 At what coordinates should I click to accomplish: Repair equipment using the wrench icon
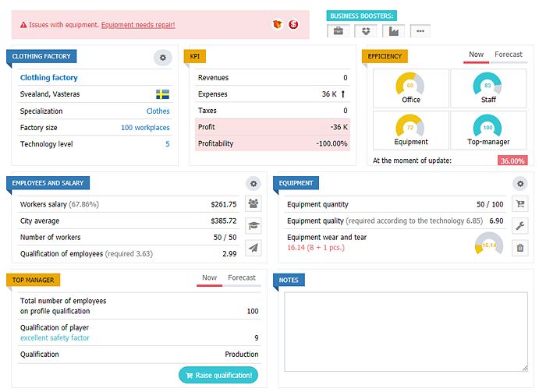pos(520,226)
